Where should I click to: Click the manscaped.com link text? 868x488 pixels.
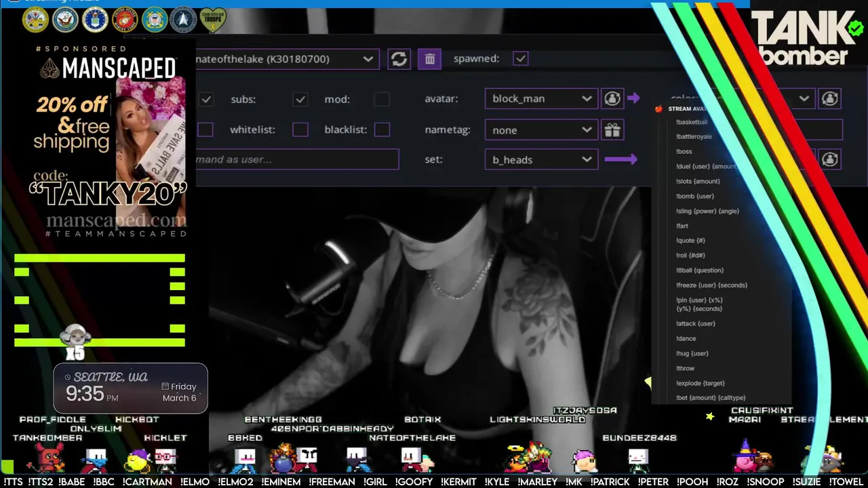[116, 220]
